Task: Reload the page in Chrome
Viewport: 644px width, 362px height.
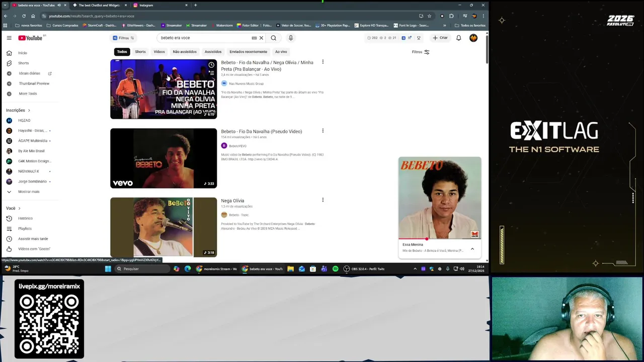Action: point(24,16)
